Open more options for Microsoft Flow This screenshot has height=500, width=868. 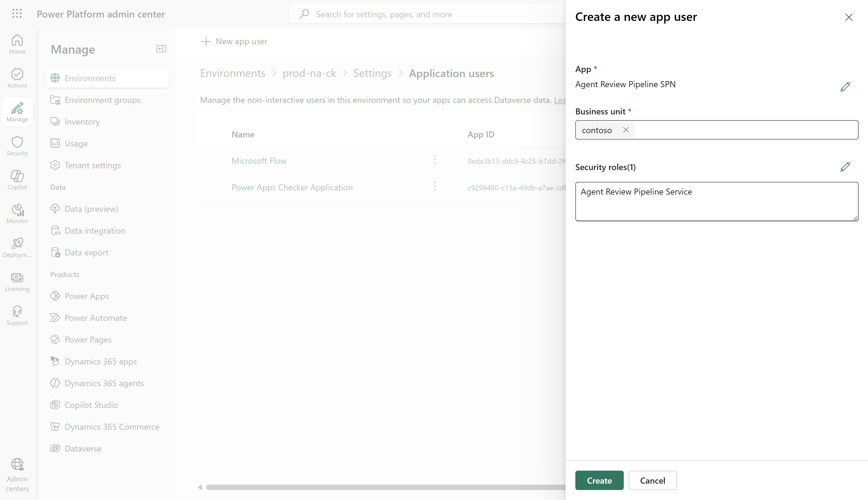pos(435,160)
